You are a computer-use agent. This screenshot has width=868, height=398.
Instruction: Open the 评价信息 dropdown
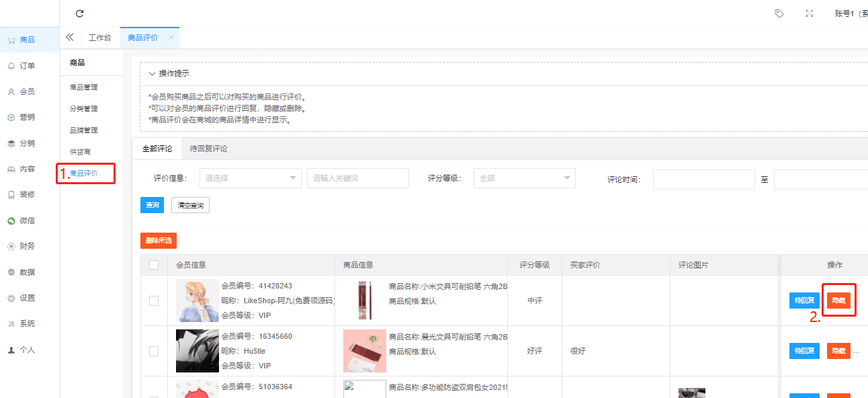click(250, 178)
